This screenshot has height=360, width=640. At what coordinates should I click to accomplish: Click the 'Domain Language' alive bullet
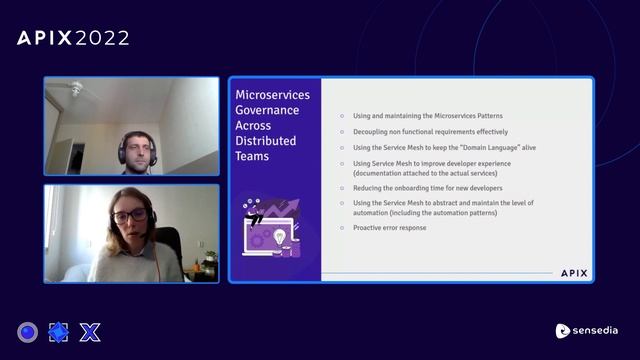pos(444,148)
